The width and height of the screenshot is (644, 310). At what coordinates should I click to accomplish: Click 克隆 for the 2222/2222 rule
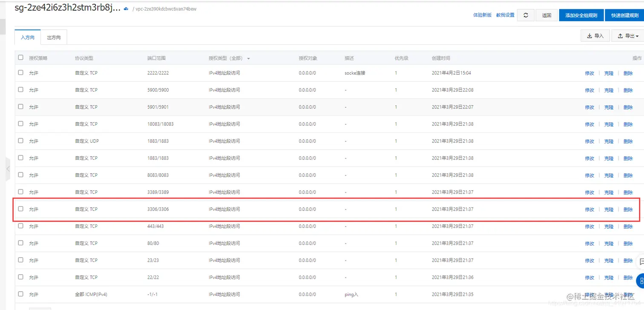[609, 73]
